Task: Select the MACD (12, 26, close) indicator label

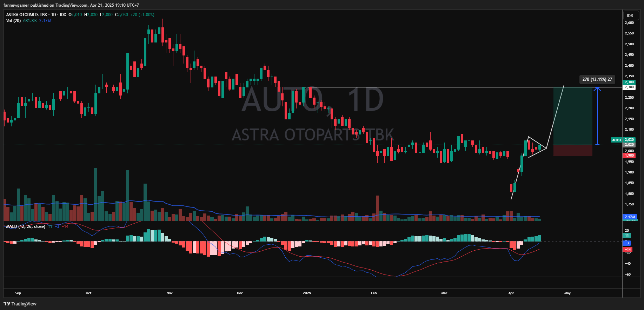Action: point(26,226)
